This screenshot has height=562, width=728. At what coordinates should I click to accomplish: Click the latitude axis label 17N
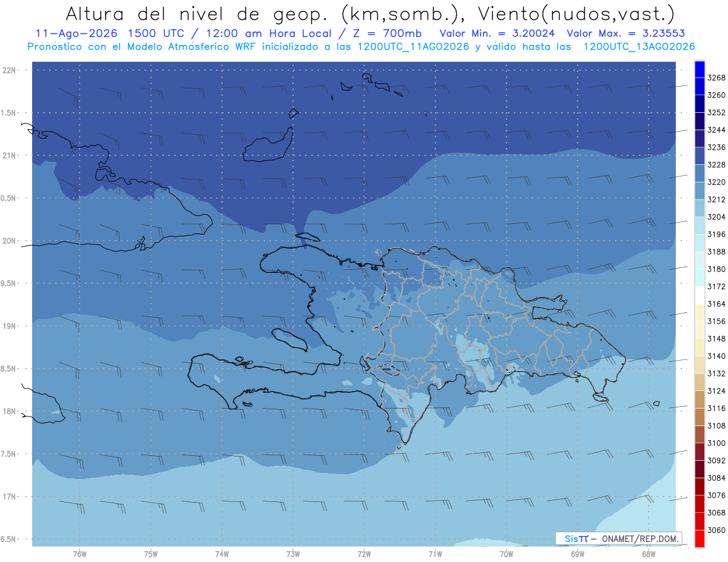coord(10,497)
